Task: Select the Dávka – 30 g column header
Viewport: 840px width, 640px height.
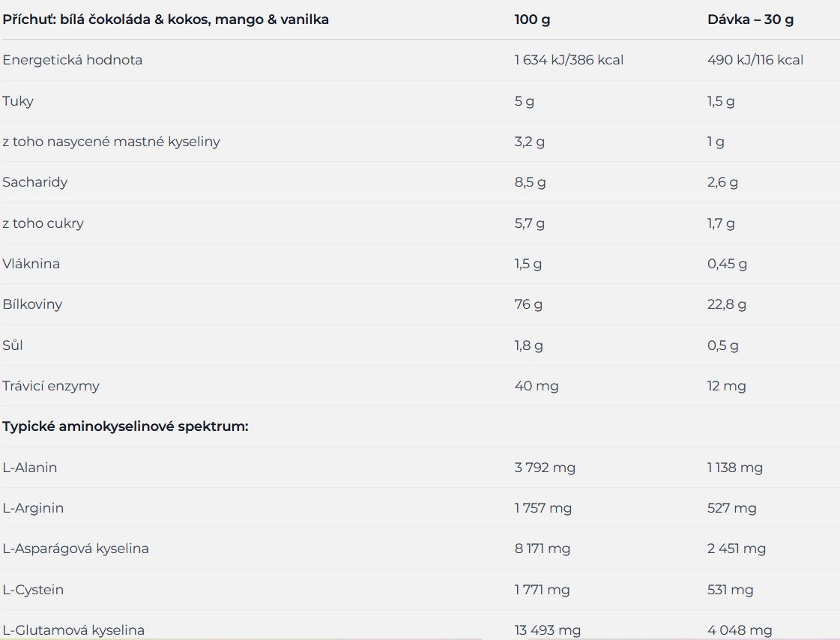Action: click(750, 19)
